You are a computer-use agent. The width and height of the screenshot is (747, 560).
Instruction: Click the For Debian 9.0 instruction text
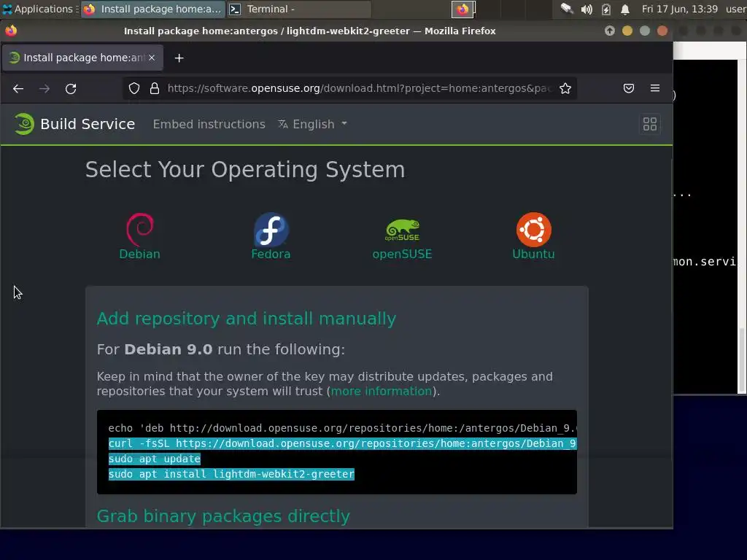point(220,349)
